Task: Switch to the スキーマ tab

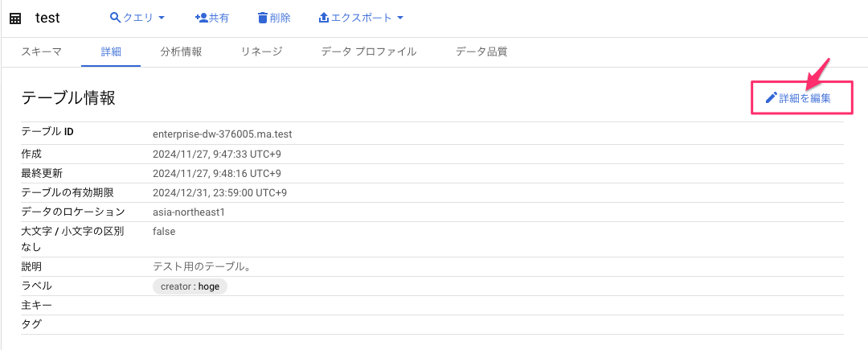Action: point(41,51)
